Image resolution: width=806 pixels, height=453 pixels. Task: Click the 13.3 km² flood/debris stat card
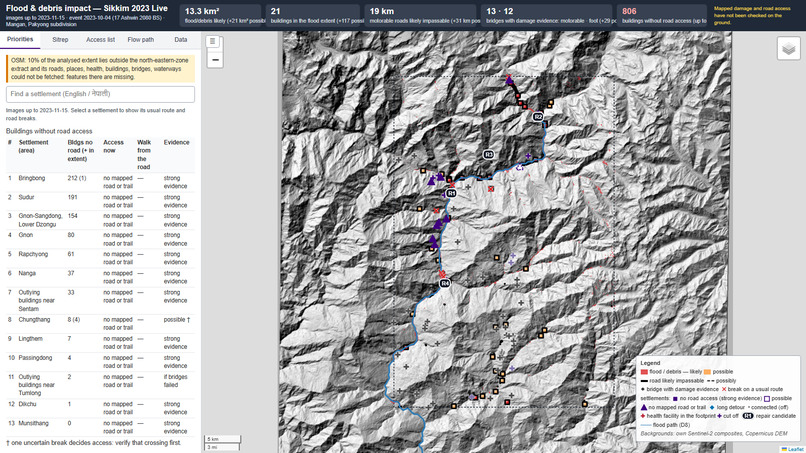[x=222, y=15]
